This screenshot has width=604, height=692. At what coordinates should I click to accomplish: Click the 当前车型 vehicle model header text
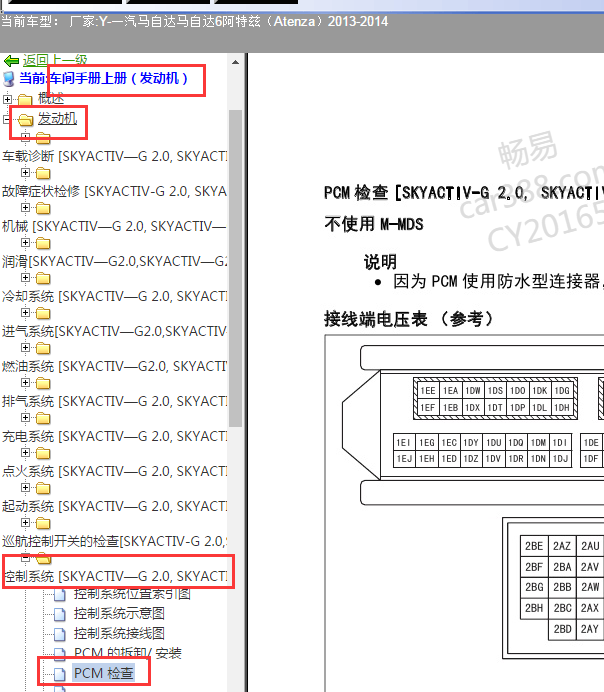(x=195, y=21)
